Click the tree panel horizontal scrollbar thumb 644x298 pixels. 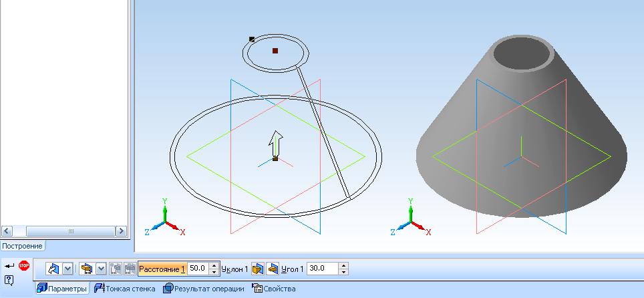[x=71, y=231]
